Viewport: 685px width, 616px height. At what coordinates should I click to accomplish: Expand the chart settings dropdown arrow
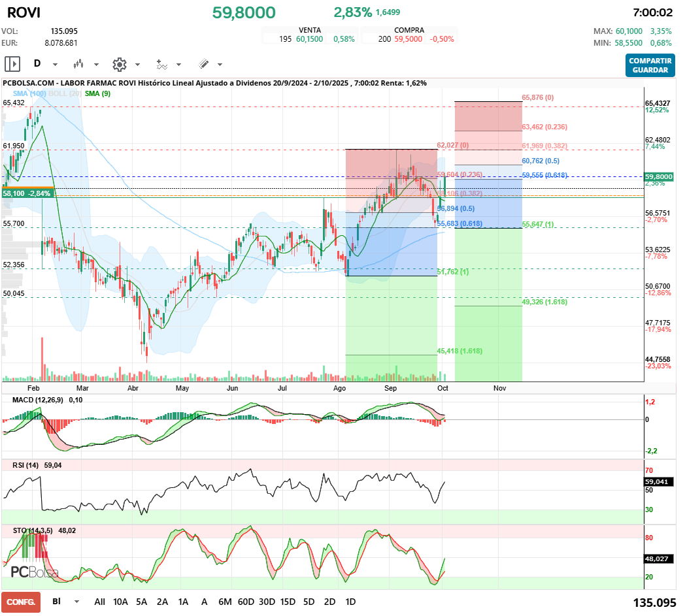coord(137,65)
